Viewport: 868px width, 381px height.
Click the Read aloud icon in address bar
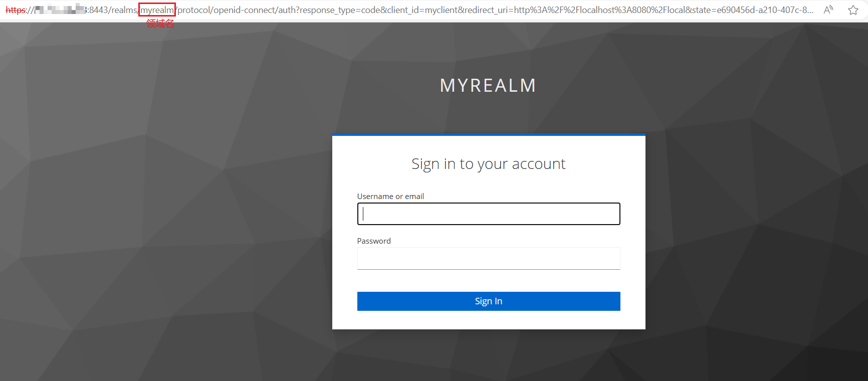828,10
